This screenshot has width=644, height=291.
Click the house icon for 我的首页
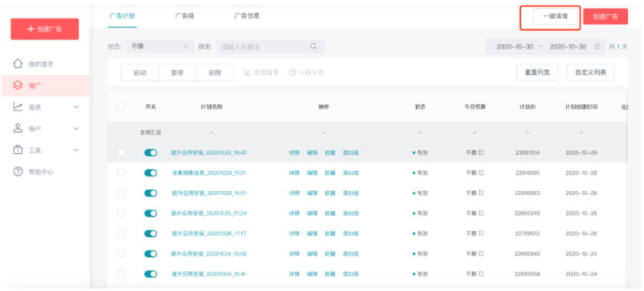tap(18, 64)
